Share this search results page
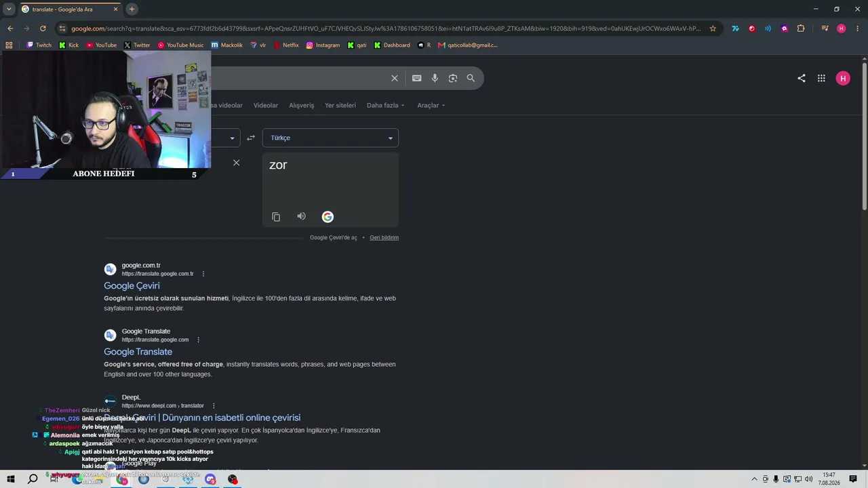 click(802, 78)
